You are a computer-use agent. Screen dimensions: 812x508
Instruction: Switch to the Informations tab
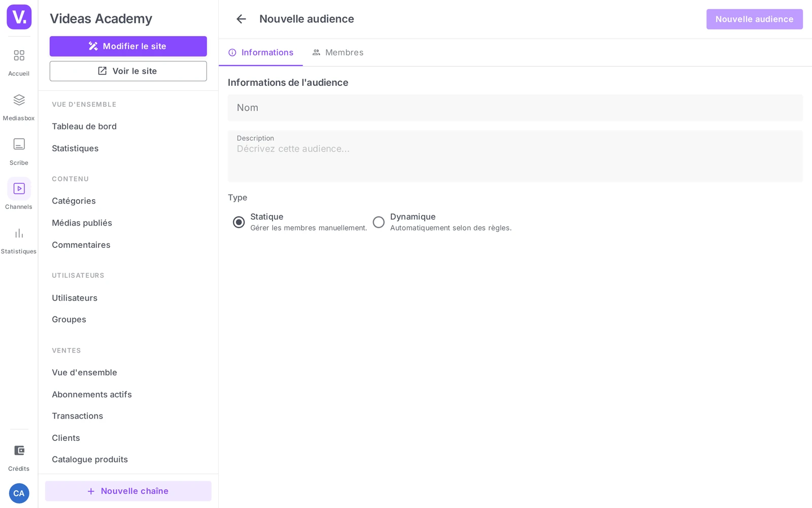point(261,52)
